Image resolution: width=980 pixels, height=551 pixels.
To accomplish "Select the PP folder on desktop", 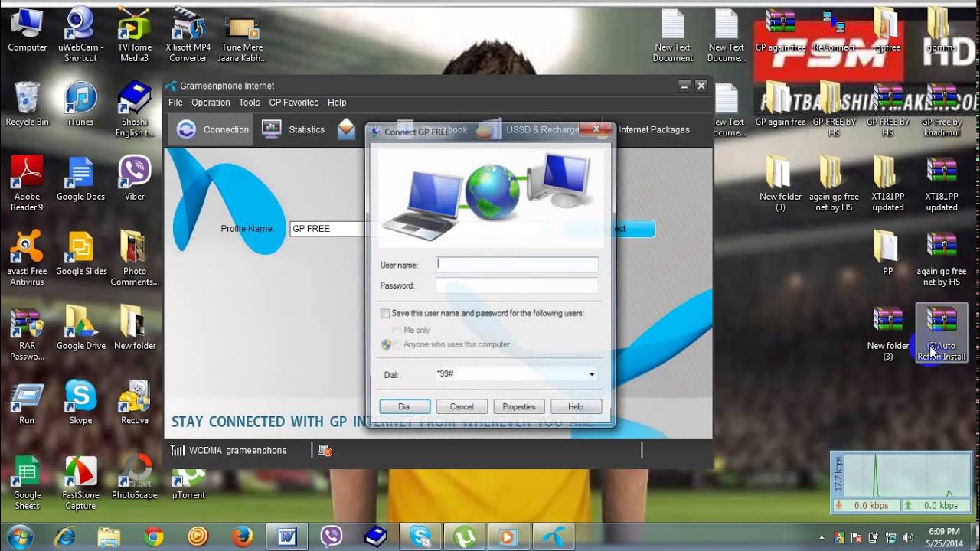I will click(887, 253).
